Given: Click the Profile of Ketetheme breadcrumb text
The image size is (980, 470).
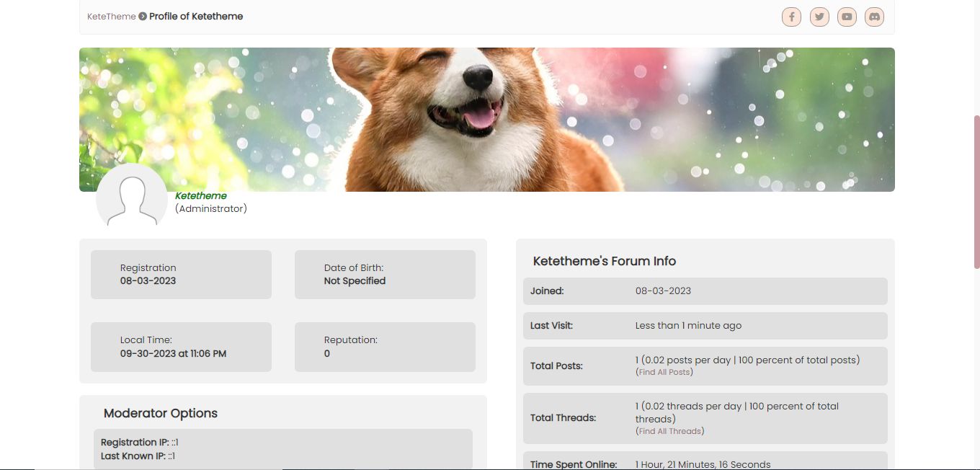Looking at the screenshot, I should 196,17.
